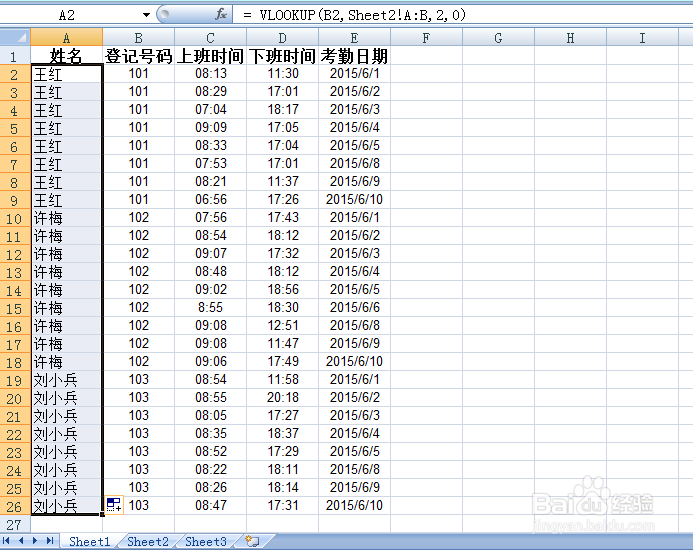Screen dimensions: 693x550
Task: Select column A header
Action: click(67, 37)
